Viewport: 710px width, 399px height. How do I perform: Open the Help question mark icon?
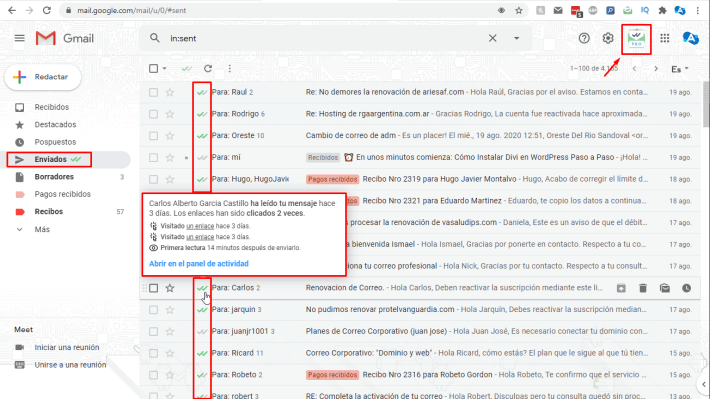click(x=584, y=38)
